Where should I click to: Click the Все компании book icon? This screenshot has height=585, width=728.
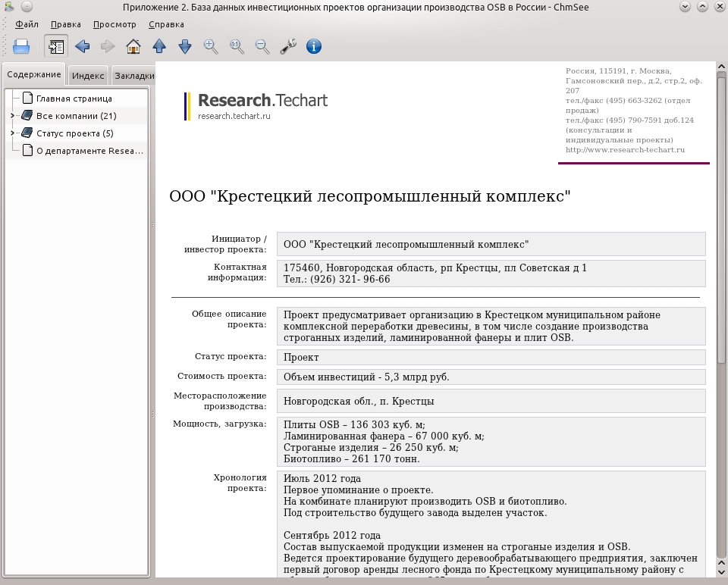coord(27,115)
